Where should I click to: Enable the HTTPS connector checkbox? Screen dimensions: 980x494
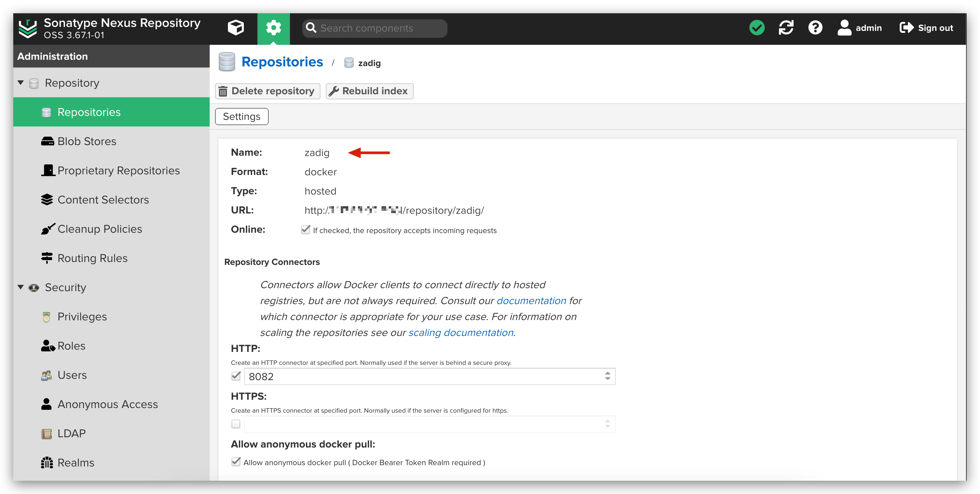pyautogui.click(x=236, y=424)
